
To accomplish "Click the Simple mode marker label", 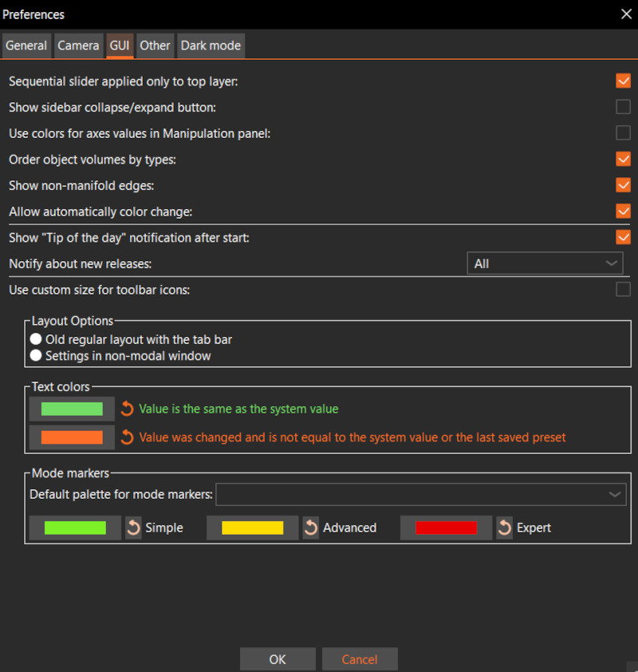I will [164, 528].
